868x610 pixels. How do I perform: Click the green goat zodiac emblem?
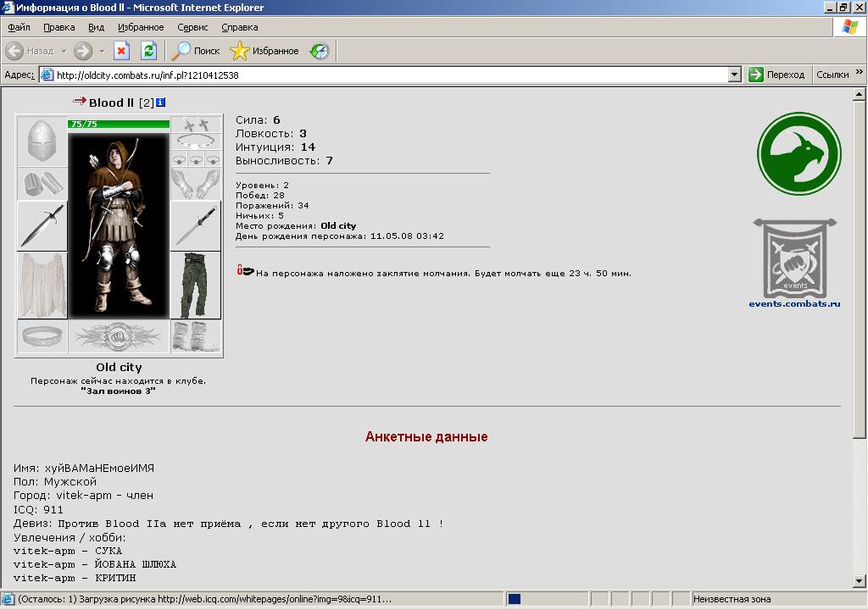point(798,153)
